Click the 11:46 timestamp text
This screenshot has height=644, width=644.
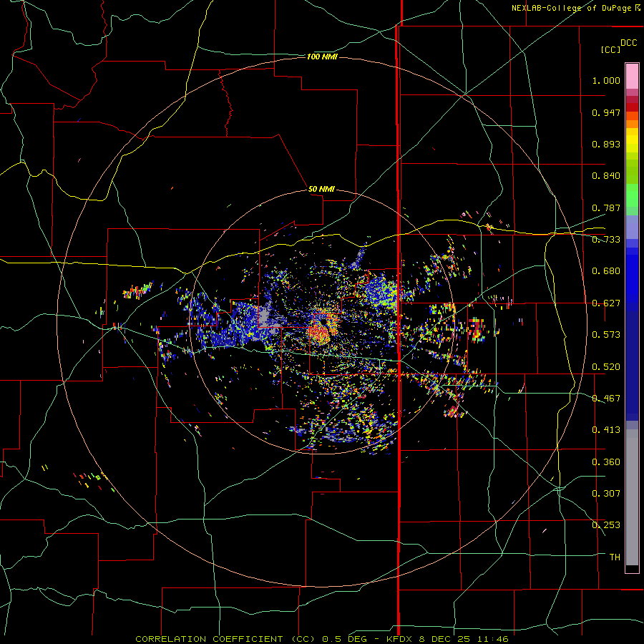(493, 639)
